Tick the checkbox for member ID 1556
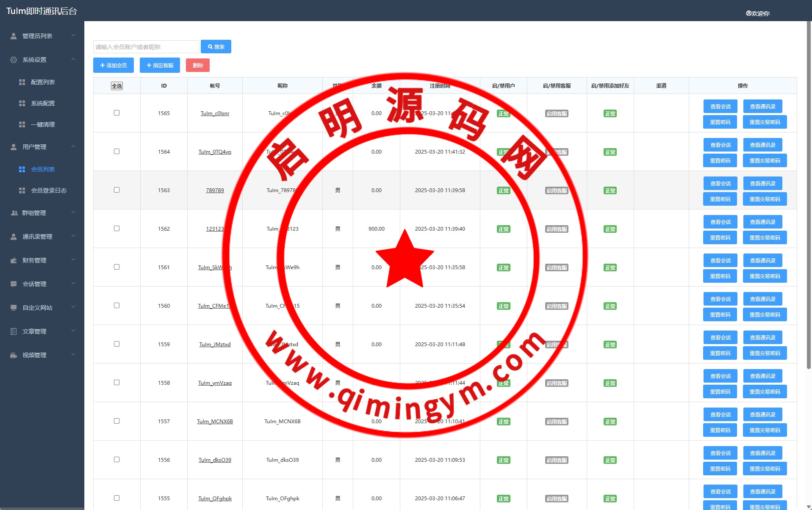 click(x=116, y=460)
